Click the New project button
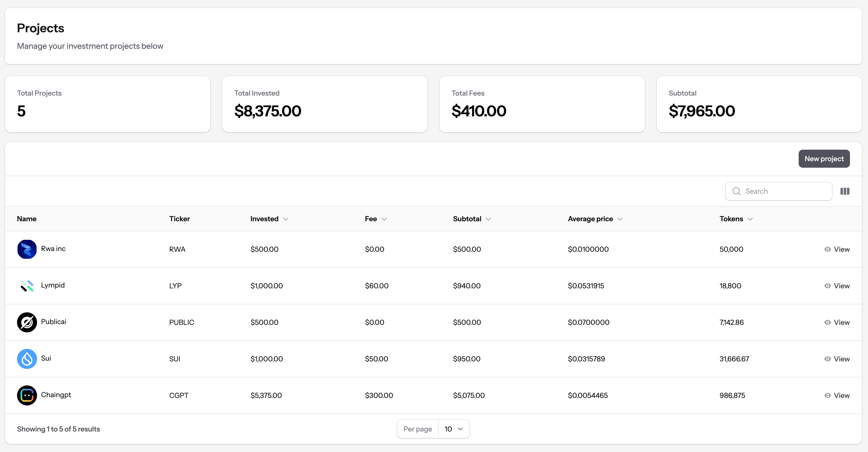The width and height of the screenshot is (868, 452). tap(824, 159)
